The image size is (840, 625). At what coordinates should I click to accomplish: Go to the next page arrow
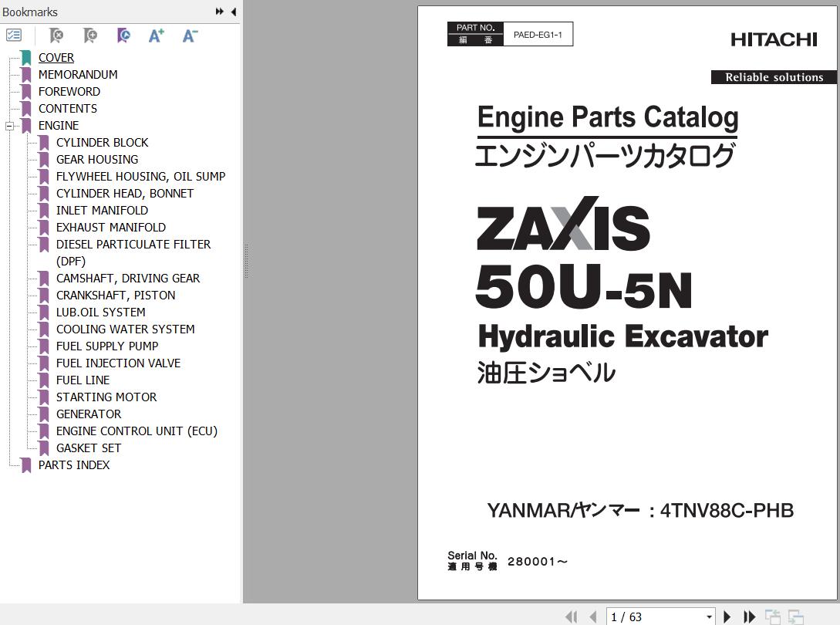[727, 617]
